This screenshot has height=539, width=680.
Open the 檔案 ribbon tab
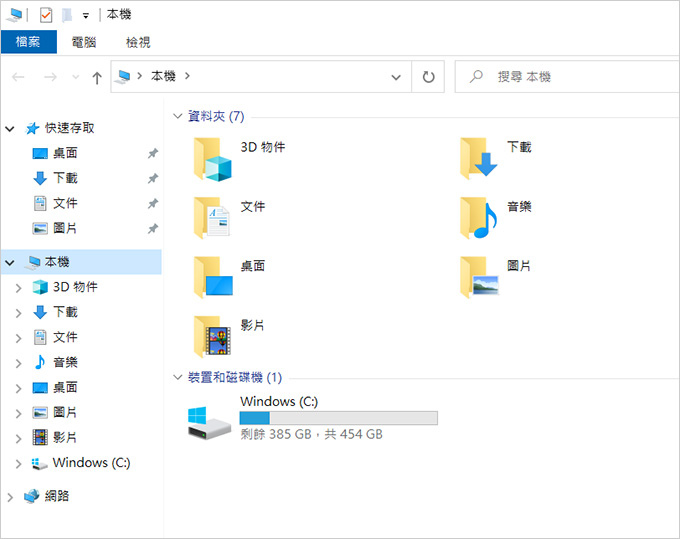tap(29, 42)
